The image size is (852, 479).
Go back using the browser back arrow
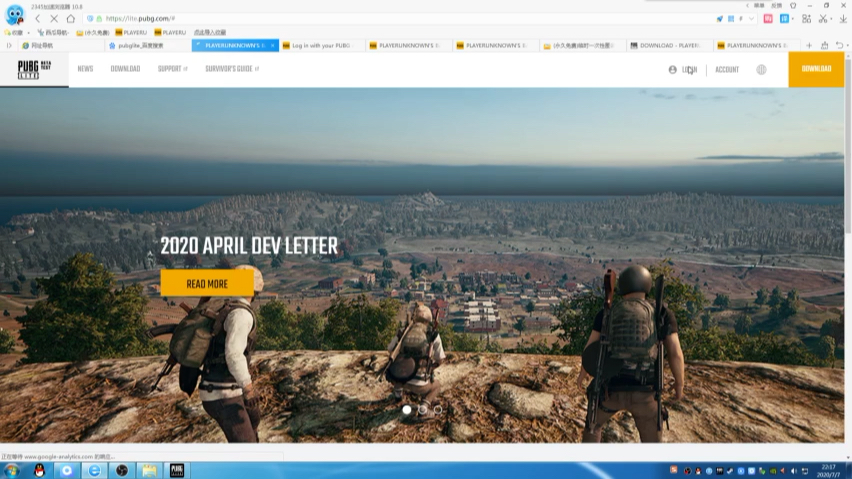(x=37, y=18)
